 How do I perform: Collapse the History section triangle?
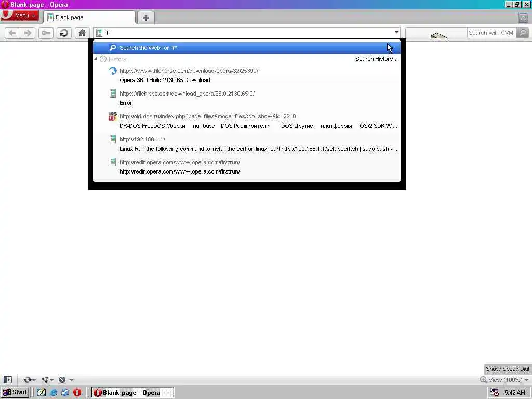tap(96, 59)
